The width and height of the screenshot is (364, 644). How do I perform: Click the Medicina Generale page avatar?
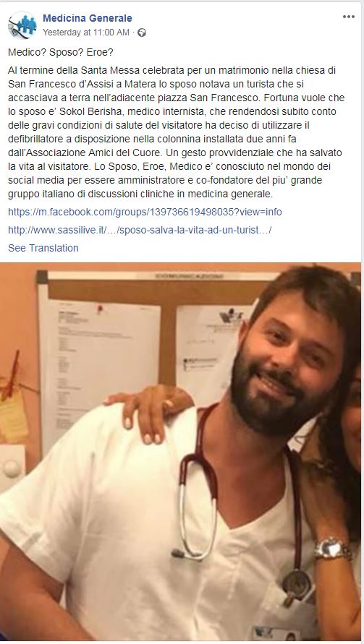point(22,25)
